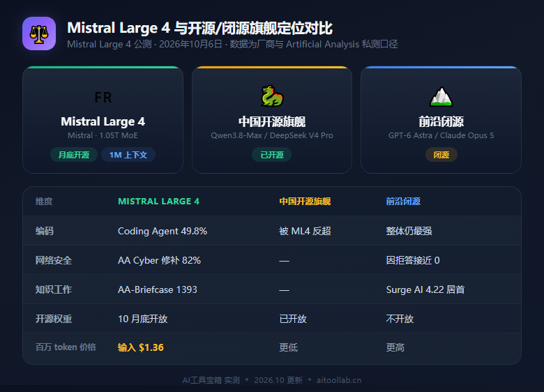Screen dimensions: 544x392
Task: Click the 闭源 badge
Action: (441, 155)
